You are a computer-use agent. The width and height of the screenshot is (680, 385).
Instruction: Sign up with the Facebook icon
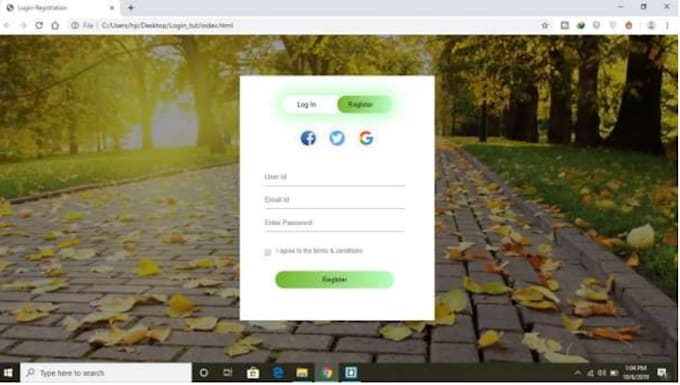[x=308, y=138]
